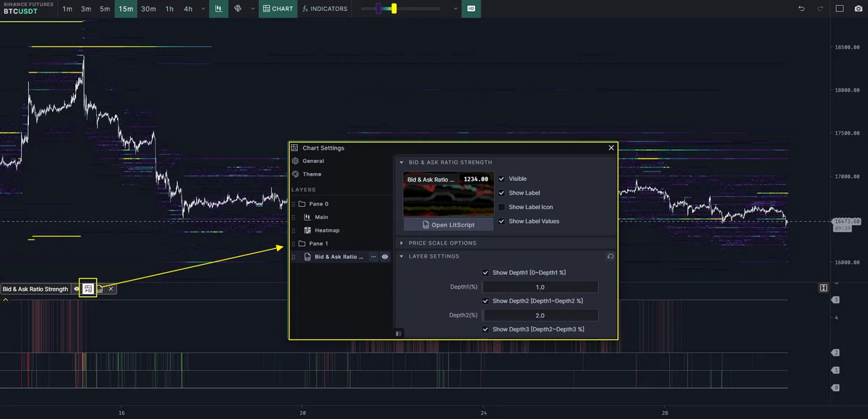
Task: Click the General gear icon
Action: coord(295,161)
